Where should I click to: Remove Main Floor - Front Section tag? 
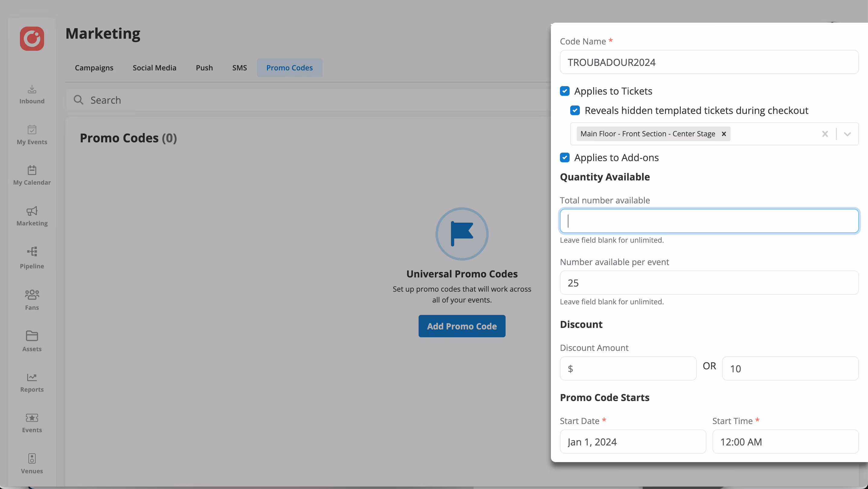[723, 134]
